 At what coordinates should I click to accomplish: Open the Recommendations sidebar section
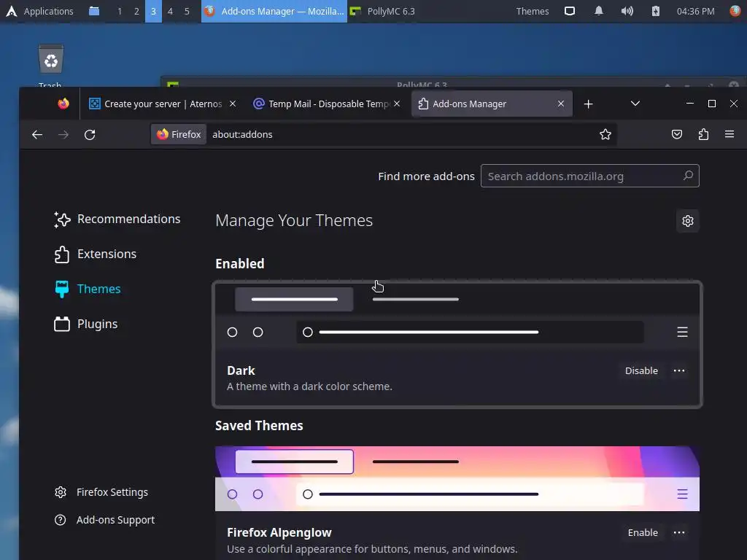pos(117,219)
